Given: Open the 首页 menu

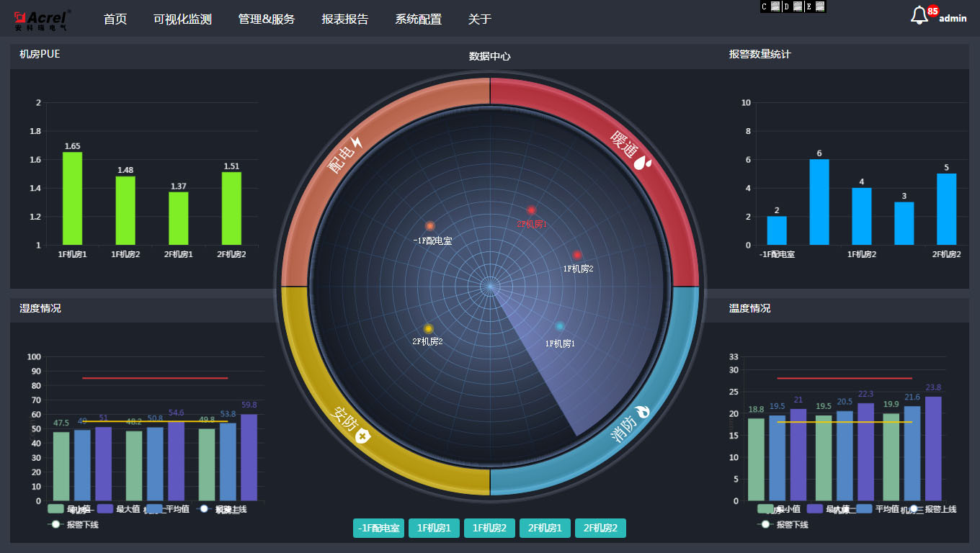Looking at the screenshot, I should [115, 19].
